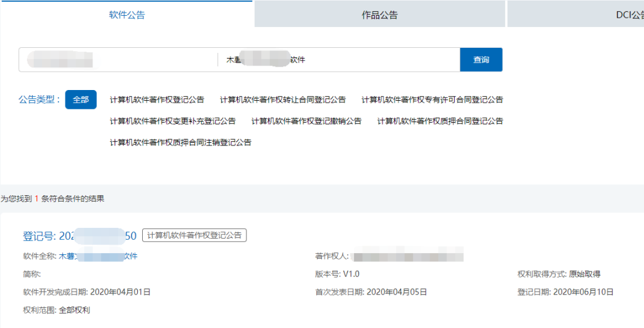Screen dimensions: 644x328
Task: Select 计算机软件著作权登记撤销公告 filter
Action: (x=306, y=121)
